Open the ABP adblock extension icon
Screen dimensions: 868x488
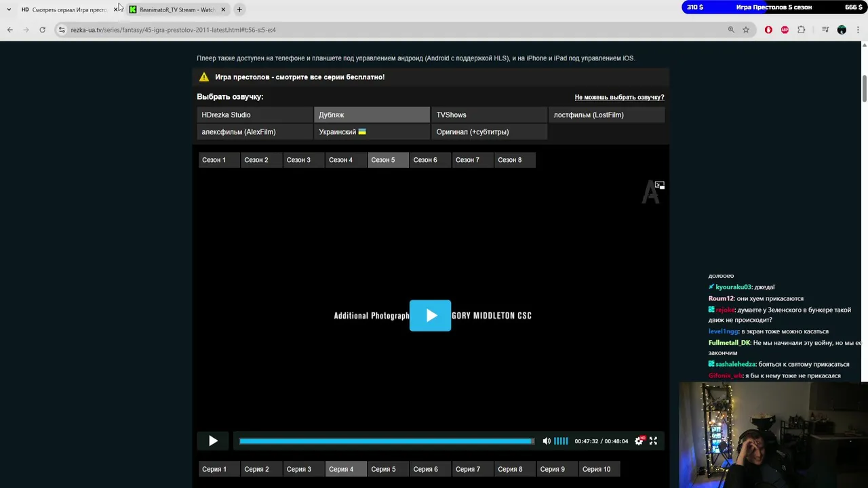785,30
